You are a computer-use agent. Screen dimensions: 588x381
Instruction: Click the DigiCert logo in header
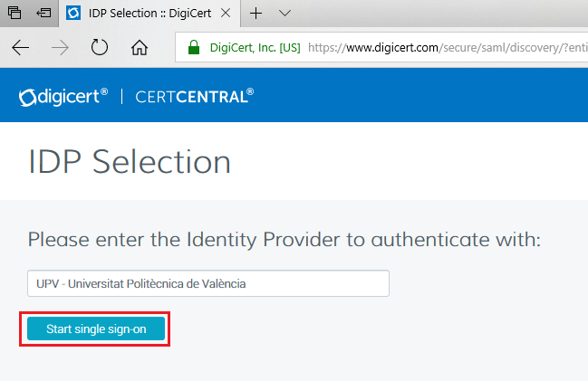coord(63,95)
